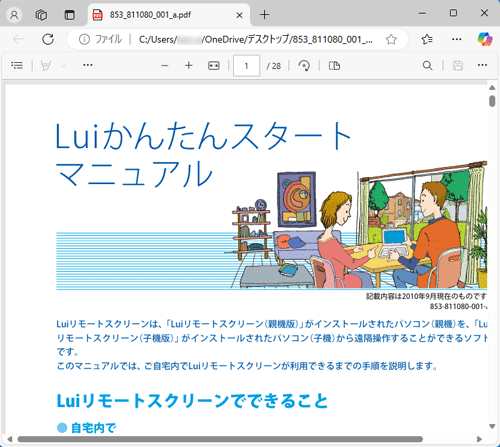Image resolution: width=500 pixels, height=447 pixels.
Task: Zoom in the PDF
Action: 189,65
